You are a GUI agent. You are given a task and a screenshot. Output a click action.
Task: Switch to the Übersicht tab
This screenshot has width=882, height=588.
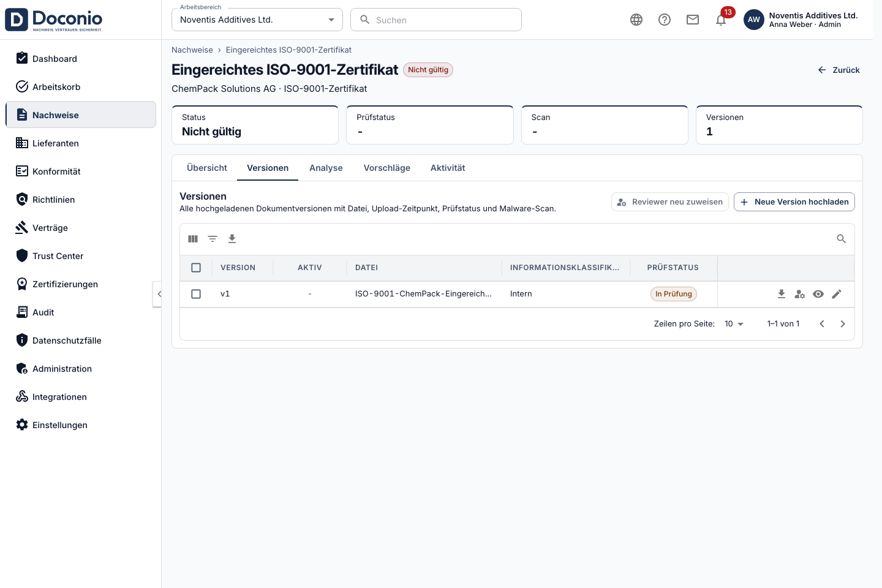[x=207, y=168]
